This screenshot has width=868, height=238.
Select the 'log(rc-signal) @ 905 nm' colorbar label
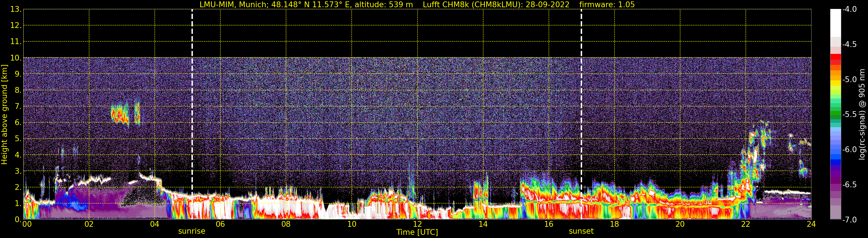(862, 115)
